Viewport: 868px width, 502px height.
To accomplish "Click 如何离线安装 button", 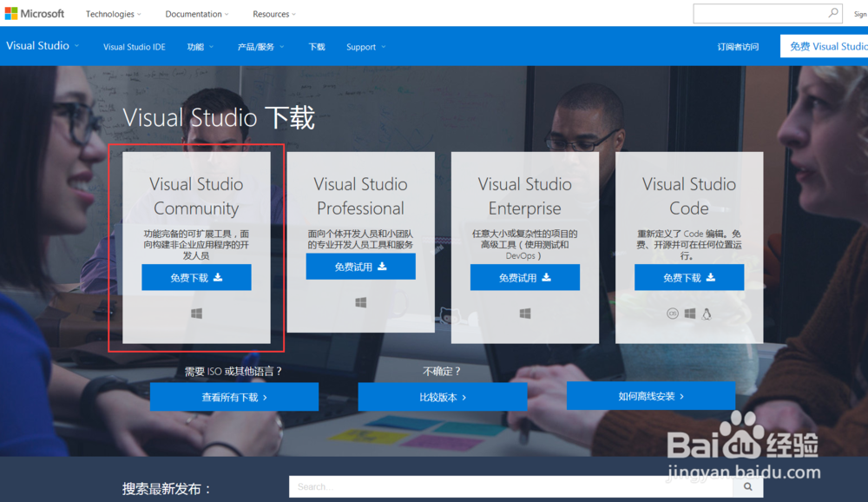I will pos(651,396).
